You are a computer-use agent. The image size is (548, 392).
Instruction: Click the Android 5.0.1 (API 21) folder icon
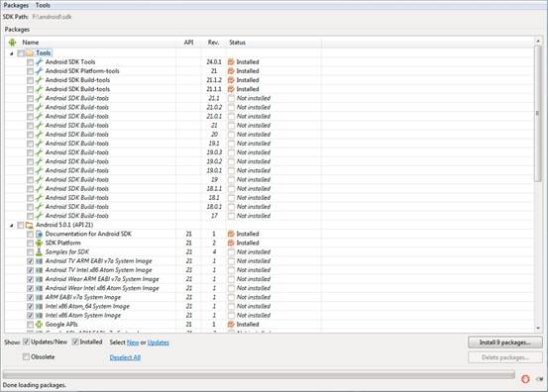[30, 225]
